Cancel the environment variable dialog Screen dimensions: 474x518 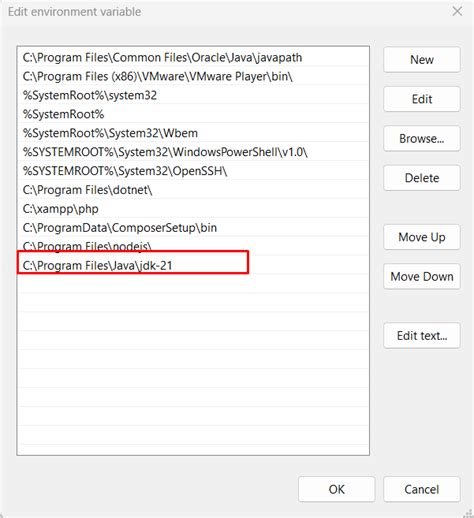[x=422, y=489]
